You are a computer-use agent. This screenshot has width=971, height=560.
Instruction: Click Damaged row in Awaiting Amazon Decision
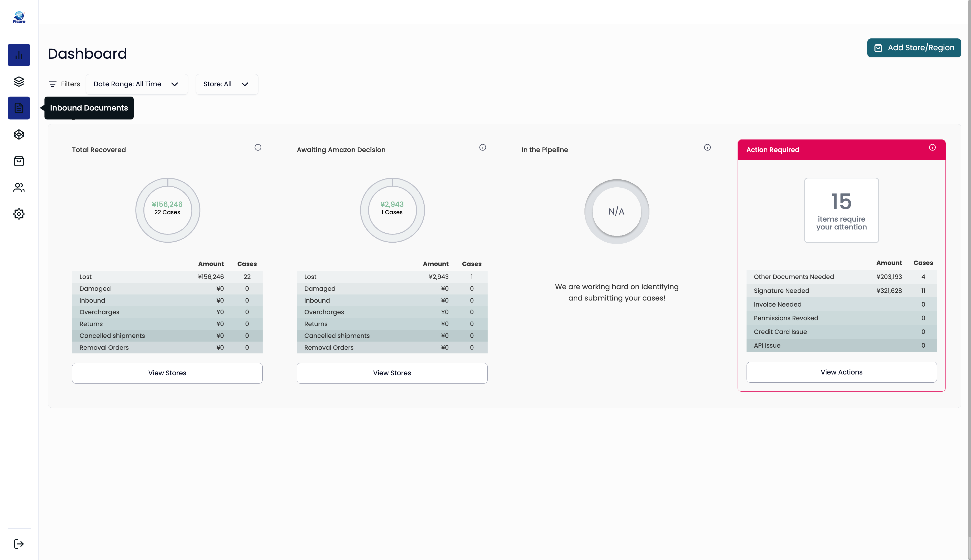tap(392, 289)
